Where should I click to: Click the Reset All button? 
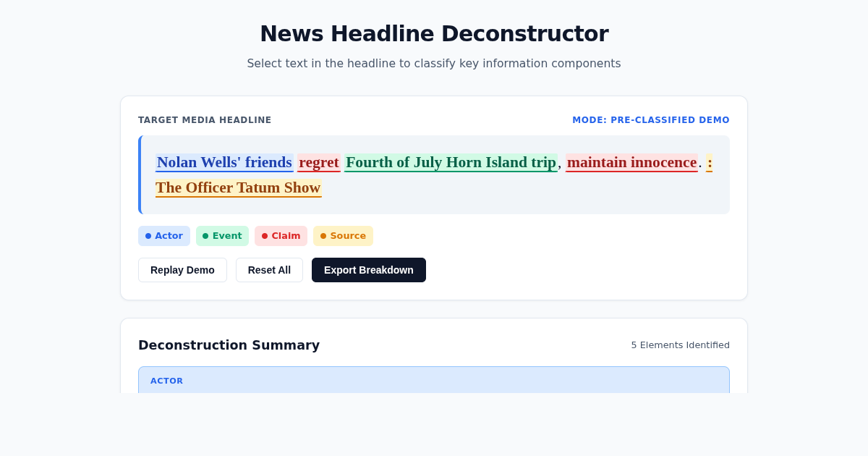click(269, 270)
